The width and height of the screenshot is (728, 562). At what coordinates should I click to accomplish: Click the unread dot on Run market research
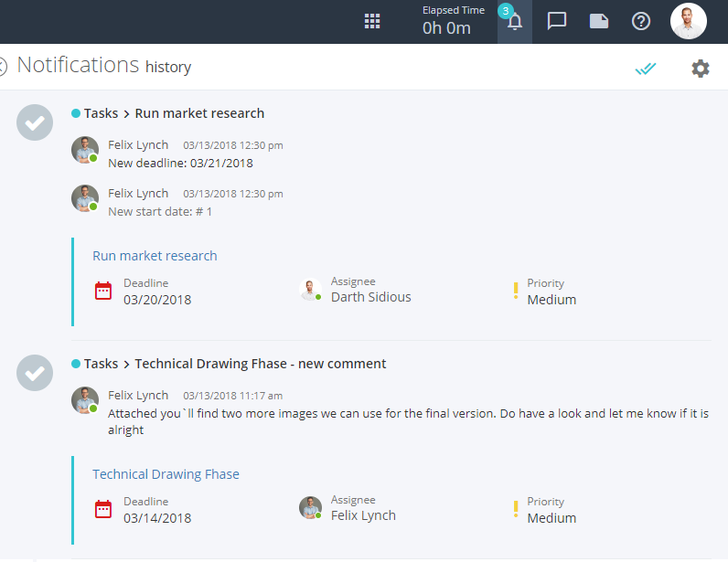point(76,113)
